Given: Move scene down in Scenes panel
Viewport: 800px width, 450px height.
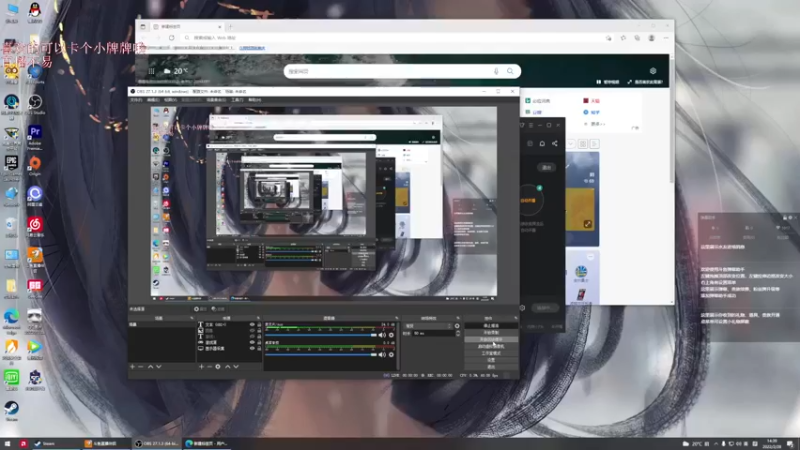Looking at the screenshot, I should point(159,367).
